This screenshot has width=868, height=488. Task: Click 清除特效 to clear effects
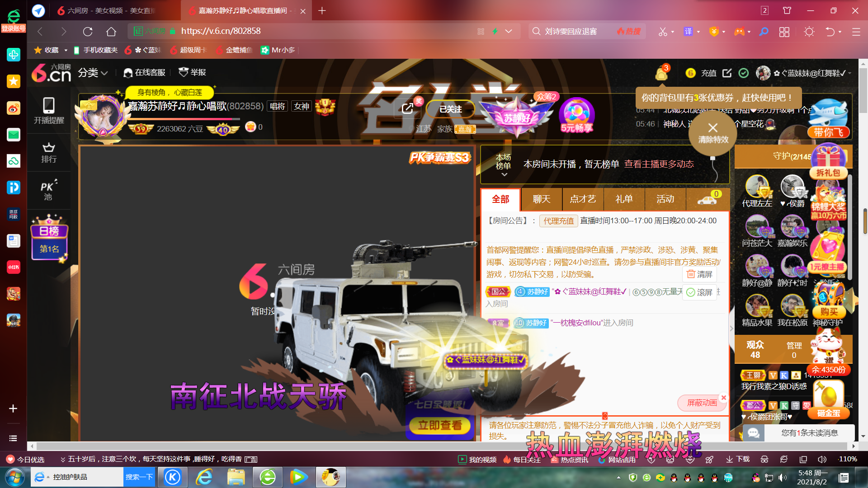pos(713,134)
